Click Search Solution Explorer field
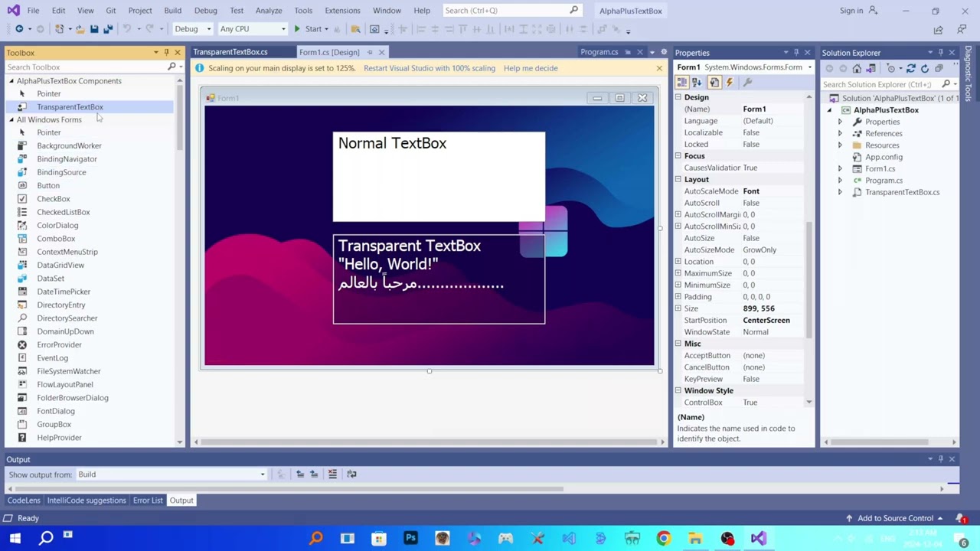The image size is (980, 551). [880, 84]
